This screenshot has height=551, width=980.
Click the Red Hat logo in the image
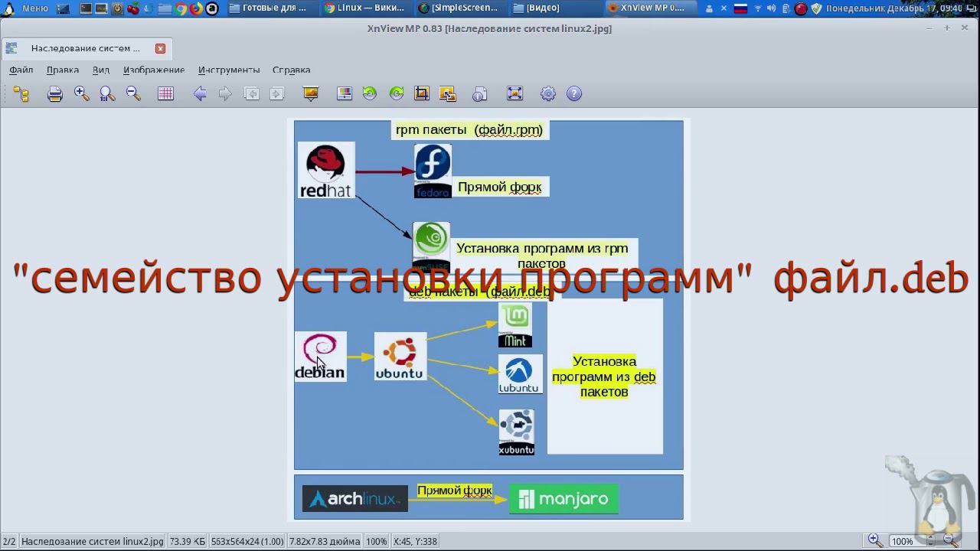point(326,170)
